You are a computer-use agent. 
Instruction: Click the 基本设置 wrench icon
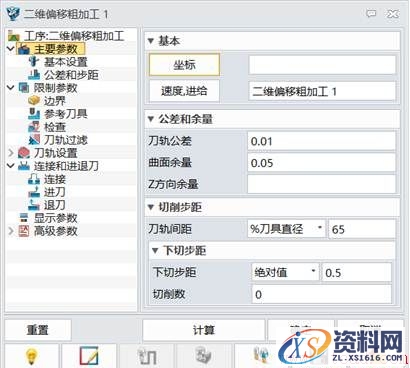point(35,62)
